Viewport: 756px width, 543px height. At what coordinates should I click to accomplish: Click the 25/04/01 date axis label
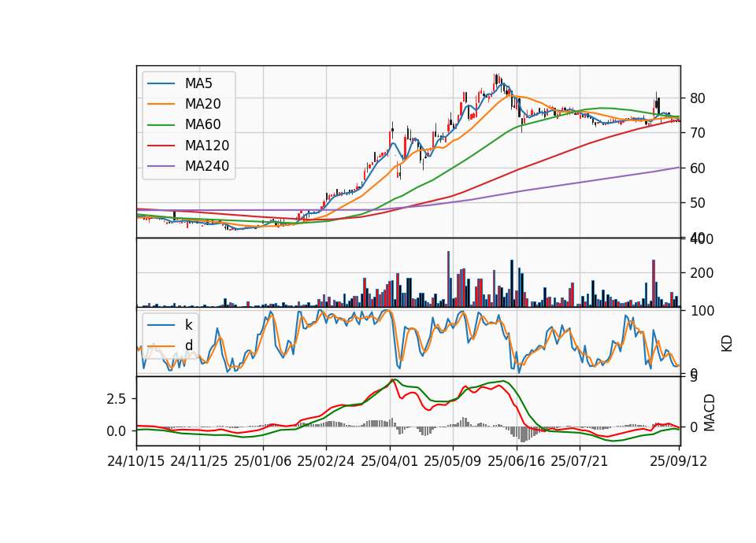390,461
